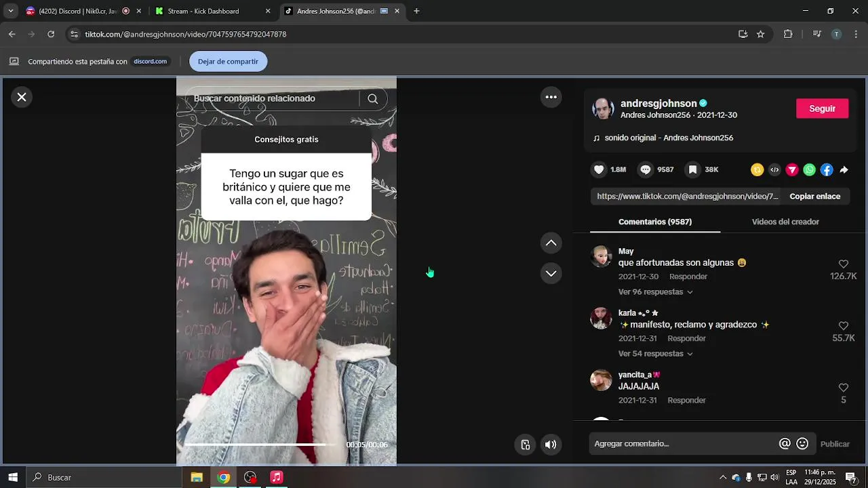Insert a mention with the @ icon
This screenshot has height=488, width=868.
click(x=785, y=443)
